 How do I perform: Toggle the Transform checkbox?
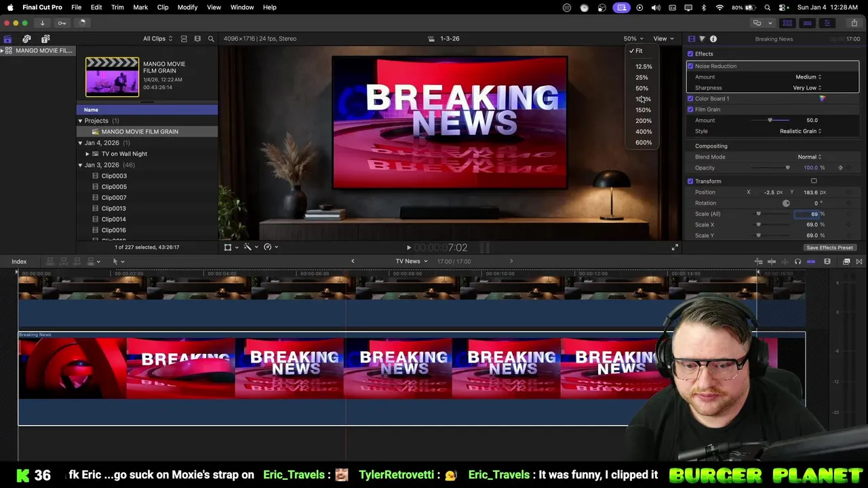(690, 181)
